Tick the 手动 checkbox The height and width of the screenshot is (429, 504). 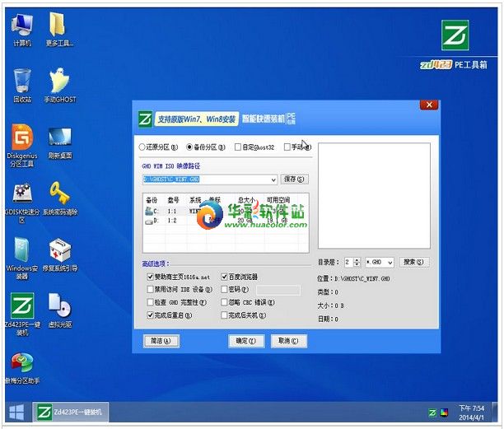point(287,147)
